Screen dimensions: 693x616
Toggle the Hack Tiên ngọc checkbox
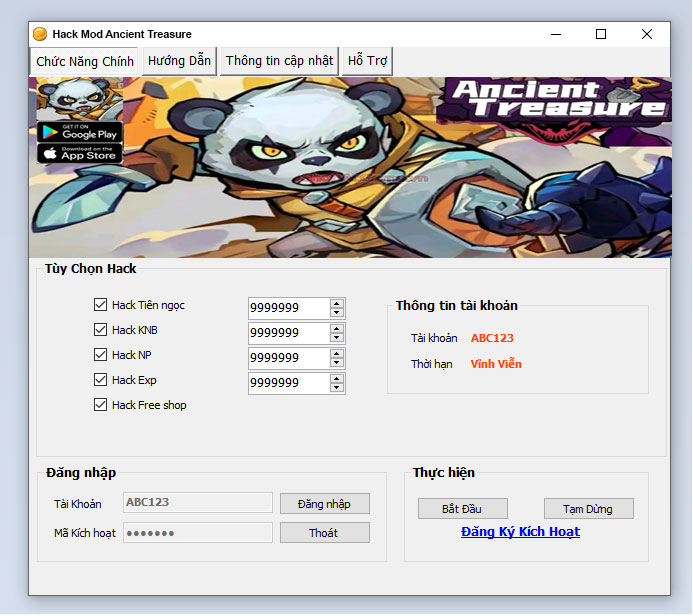coord(100,304)
